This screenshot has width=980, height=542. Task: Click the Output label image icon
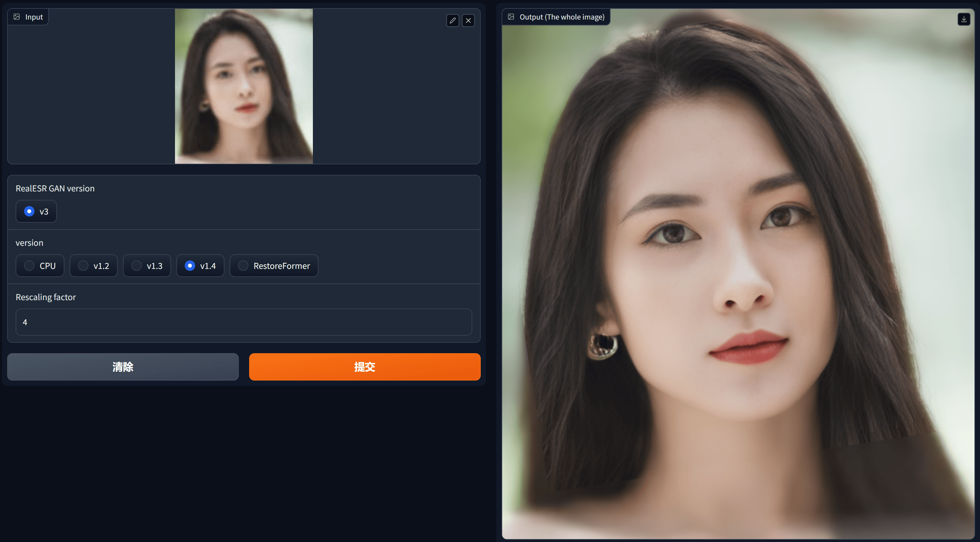tap(511, 17)
